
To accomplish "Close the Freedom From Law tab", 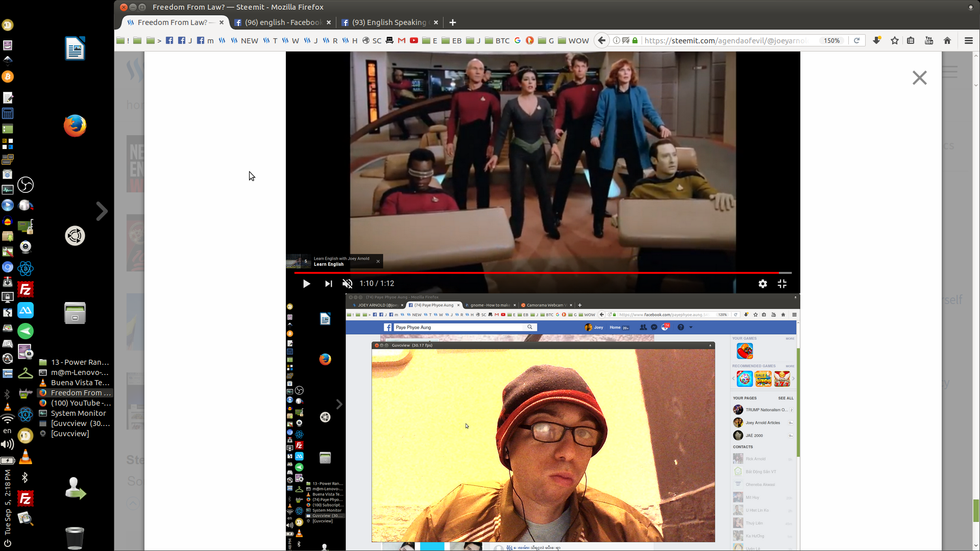I will pyautogui.click(x=222, y=22).
